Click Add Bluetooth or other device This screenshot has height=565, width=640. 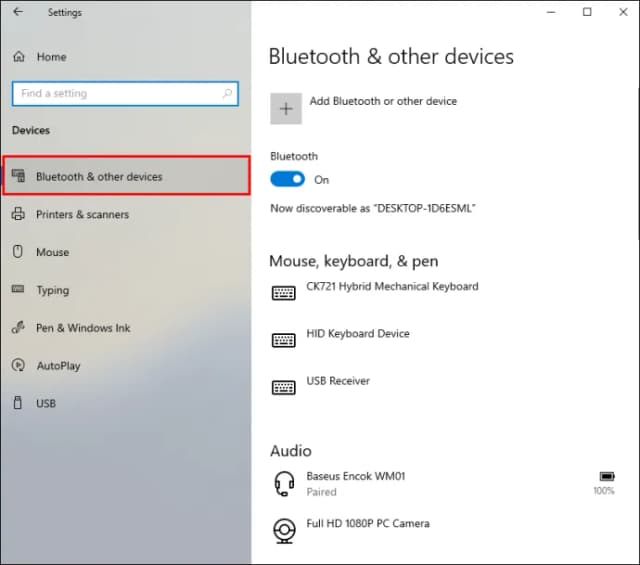click(383, 102)
